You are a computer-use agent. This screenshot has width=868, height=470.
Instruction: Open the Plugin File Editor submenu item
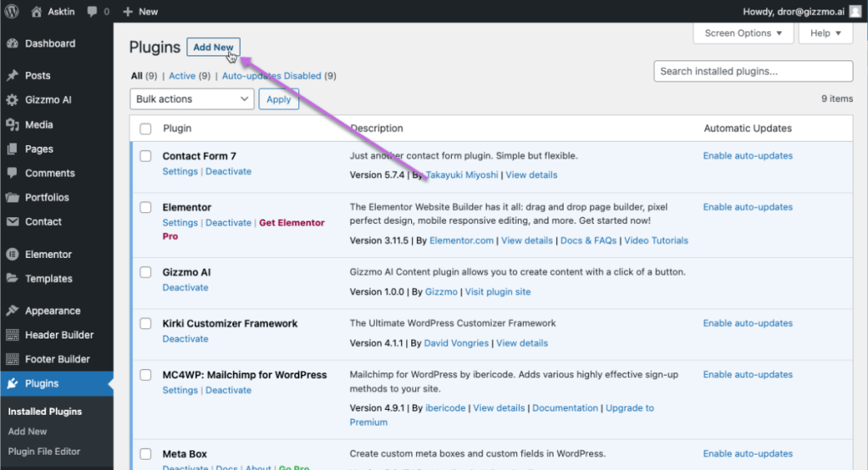(x=44, y=451)
